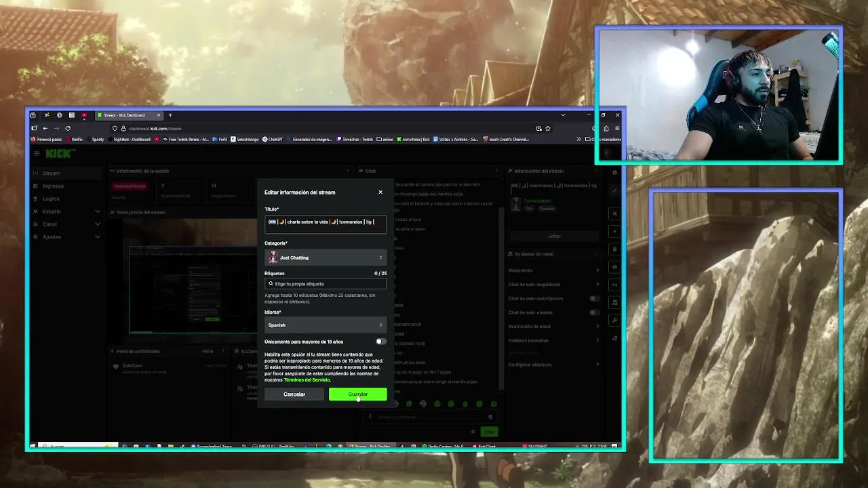The height and width of the screenshot is (488, 868).
Task: Toggle Chat de solo-suscriptores
Action: click(x=594, y=298)
